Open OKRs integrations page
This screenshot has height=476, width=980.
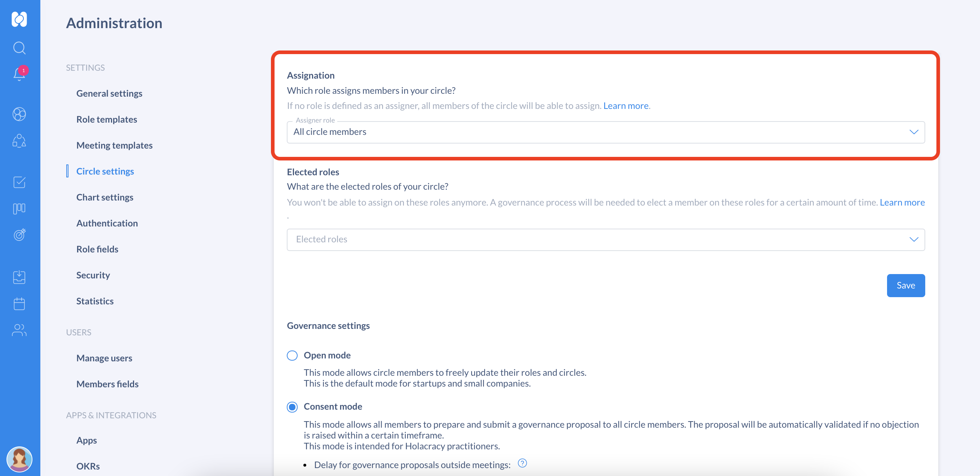88,466
